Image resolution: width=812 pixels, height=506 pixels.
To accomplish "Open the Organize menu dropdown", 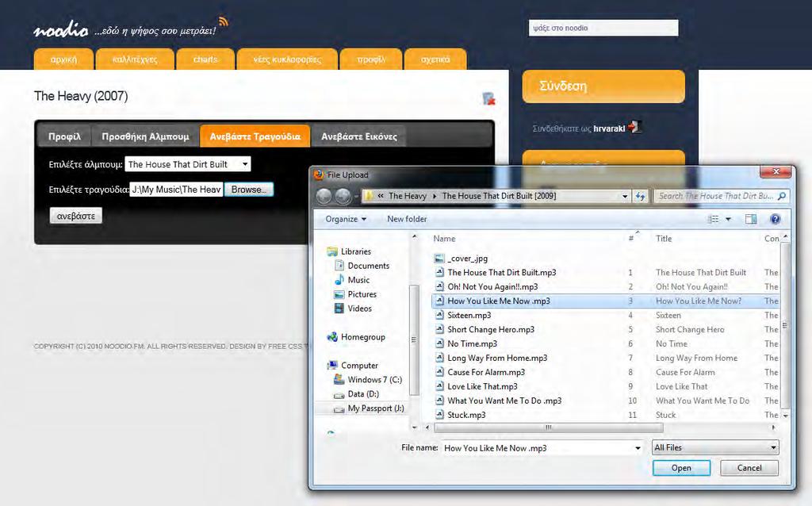I will click(x=346, y=219).
